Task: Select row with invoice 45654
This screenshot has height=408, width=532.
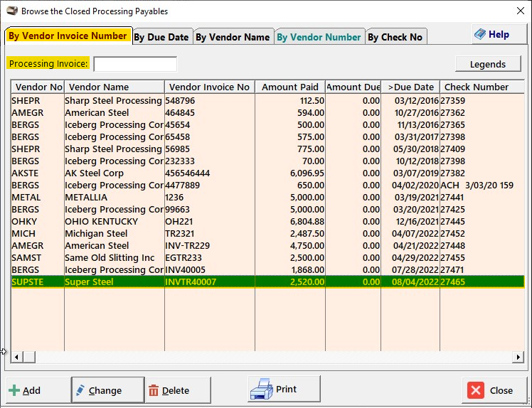Action: click(x=267, y=125)
